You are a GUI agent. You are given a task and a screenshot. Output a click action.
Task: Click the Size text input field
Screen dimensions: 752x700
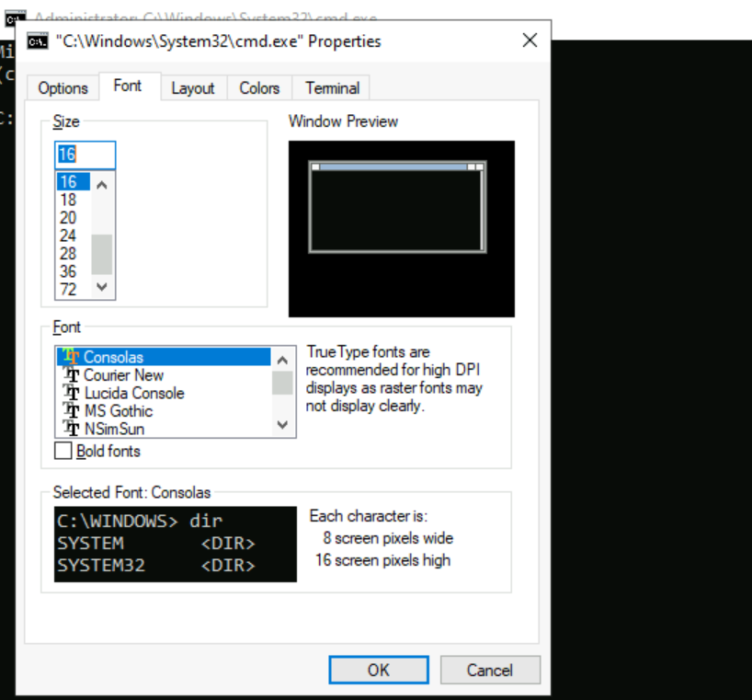tap(85, 155)
